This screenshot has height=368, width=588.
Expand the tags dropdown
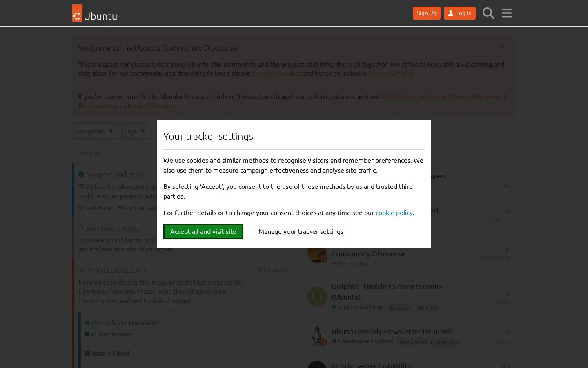click(135, 131)
